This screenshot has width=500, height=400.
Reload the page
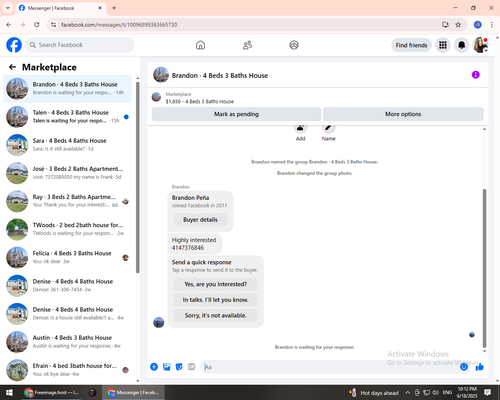coord(37,25)
